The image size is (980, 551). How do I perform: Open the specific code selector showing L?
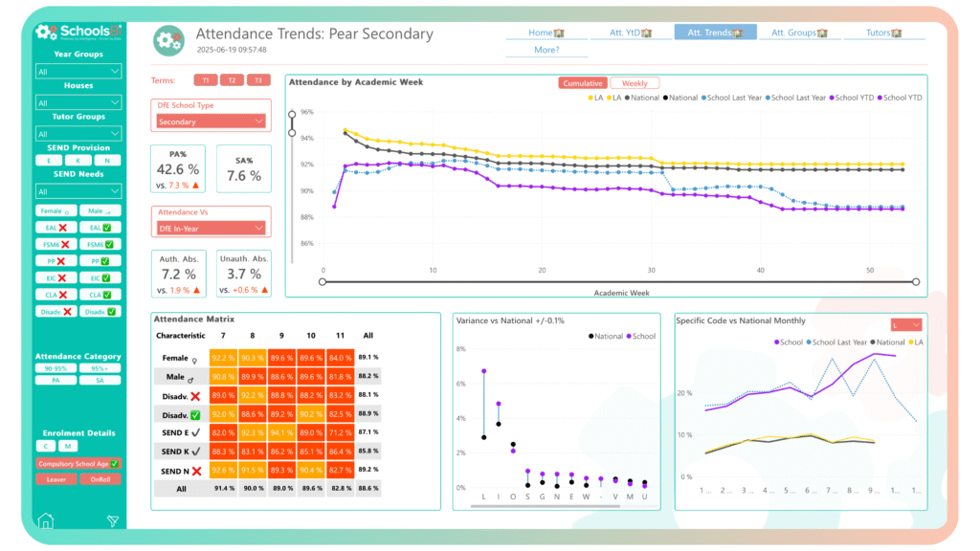tap(905, 325)
